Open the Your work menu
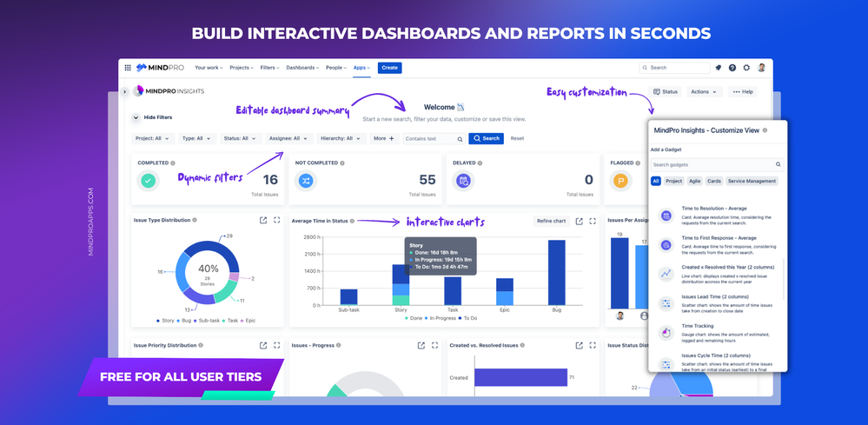The width and height of the screenshot is (868, 425). [209, 68]
